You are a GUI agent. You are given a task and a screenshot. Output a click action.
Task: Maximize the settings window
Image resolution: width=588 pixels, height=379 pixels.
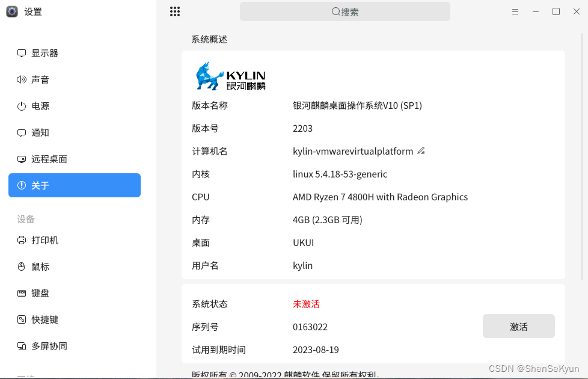[x=556, y=11]
